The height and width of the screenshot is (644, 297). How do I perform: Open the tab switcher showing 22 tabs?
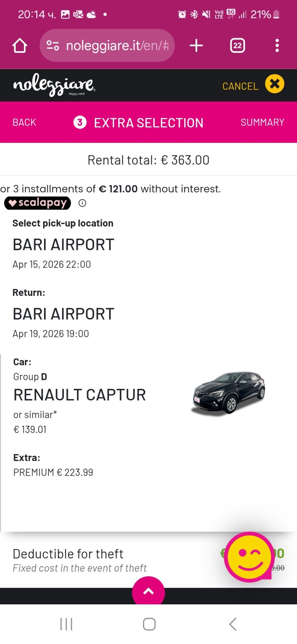(237, 46)
